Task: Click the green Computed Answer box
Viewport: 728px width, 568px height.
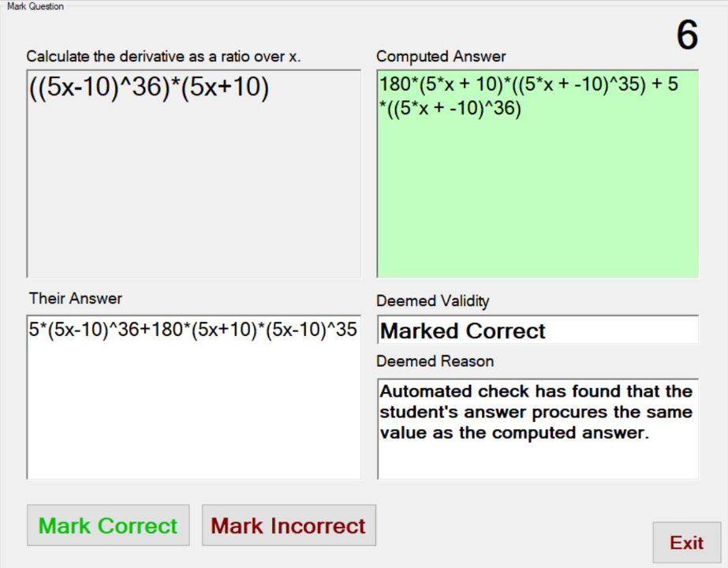Action: 538,174
